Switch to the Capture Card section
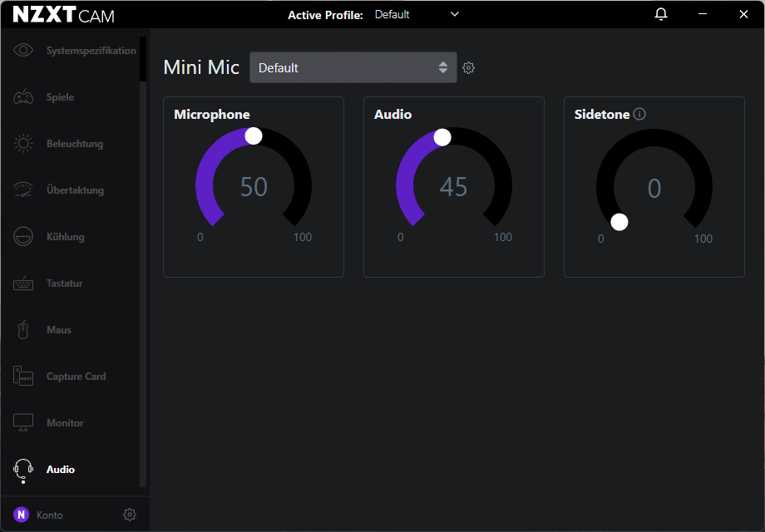Screen dimensions: 765x532 pyautogui.click(x=76, y=377)
